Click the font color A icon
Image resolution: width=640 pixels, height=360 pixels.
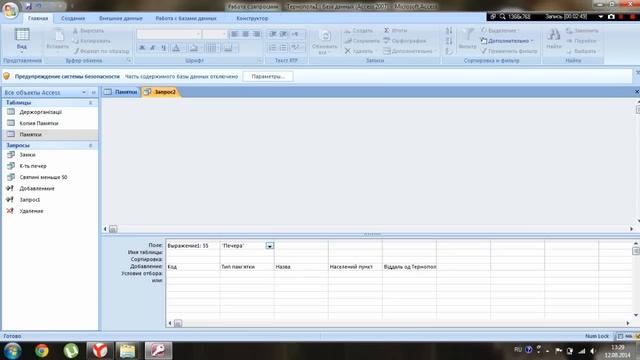pyautogui.click(x=176, y=48)
